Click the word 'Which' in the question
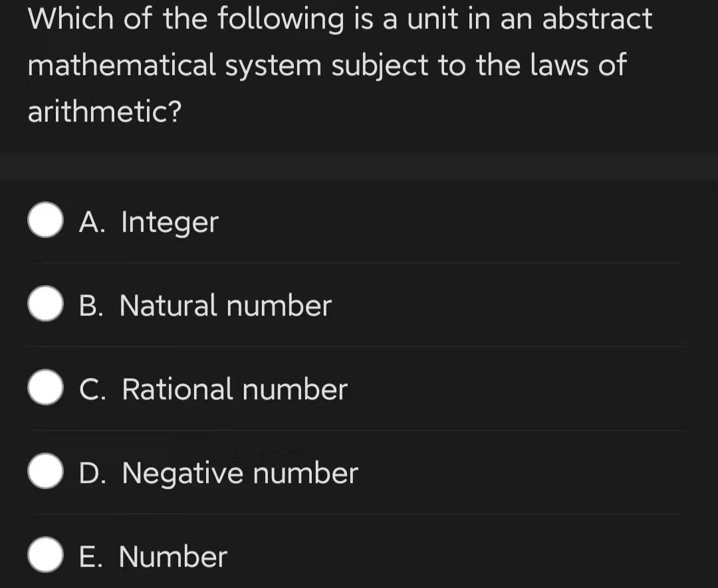This screenshot has height=588, width=718. coord(70,19)
